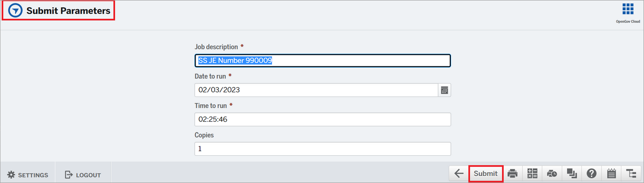Click the Copies input field
The image size is (644, 183).
(x=322, y=149)
